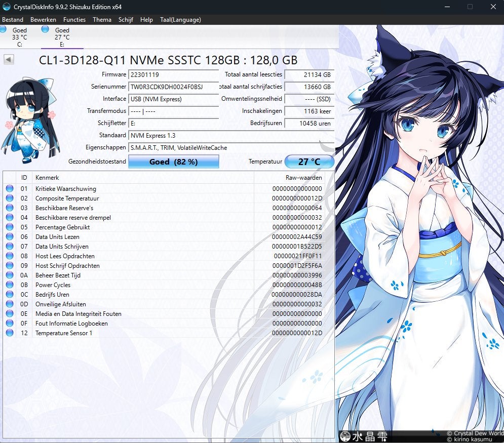Click the status orb for Host Lees Opdrachten
The image size is (504, 443).
pyautogui.click(x=10, y=256)
